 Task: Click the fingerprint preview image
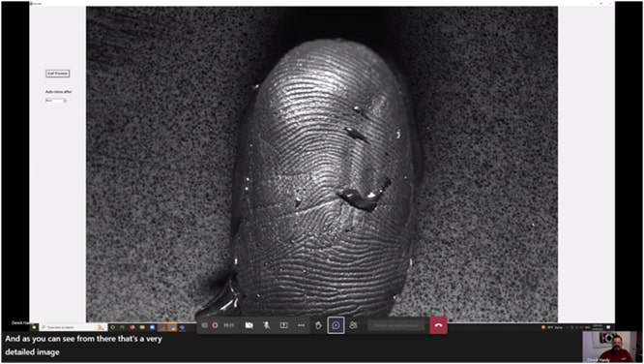[x=322, y=165]
